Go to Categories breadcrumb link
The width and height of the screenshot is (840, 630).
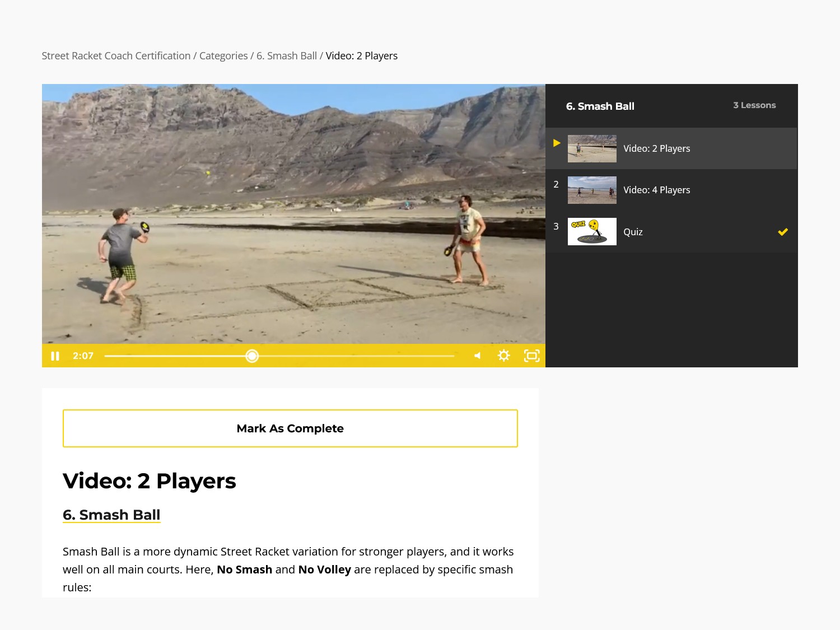click(223, 56)
